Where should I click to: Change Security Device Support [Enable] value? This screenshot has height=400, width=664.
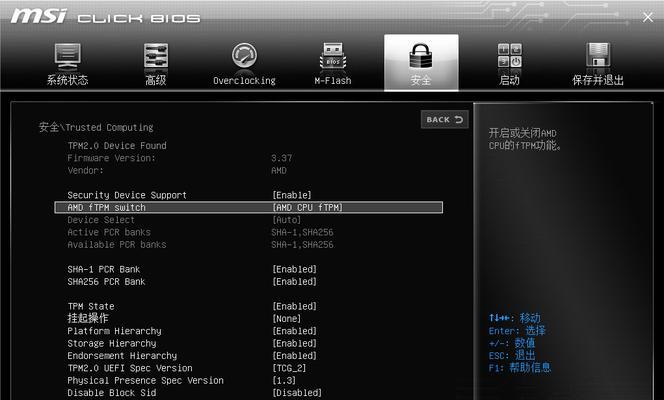292,195
